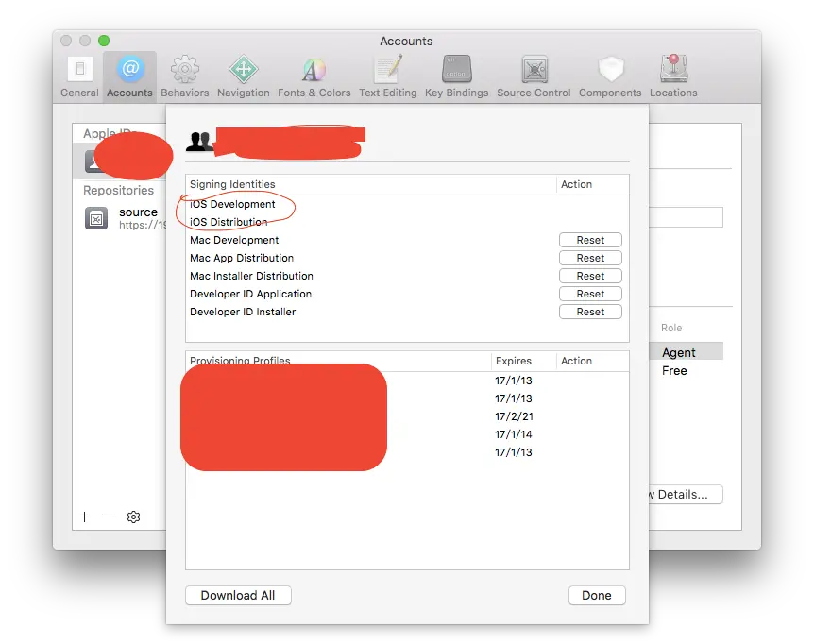Select the Agent role row
814x644 pixels.
(x=686, y=352)
